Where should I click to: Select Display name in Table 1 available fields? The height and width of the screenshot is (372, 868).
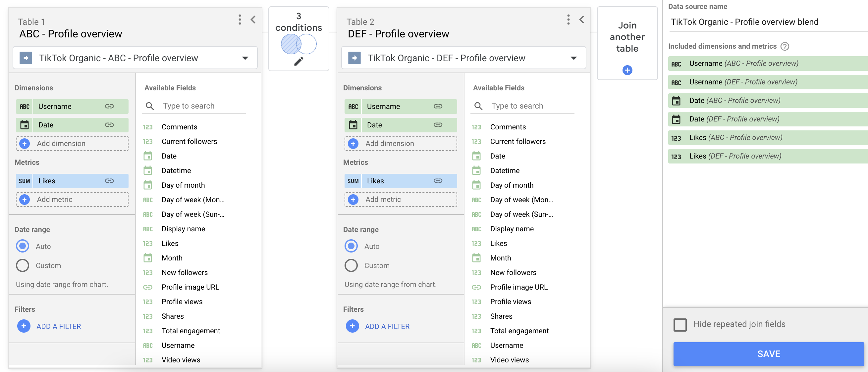[183, 229]
